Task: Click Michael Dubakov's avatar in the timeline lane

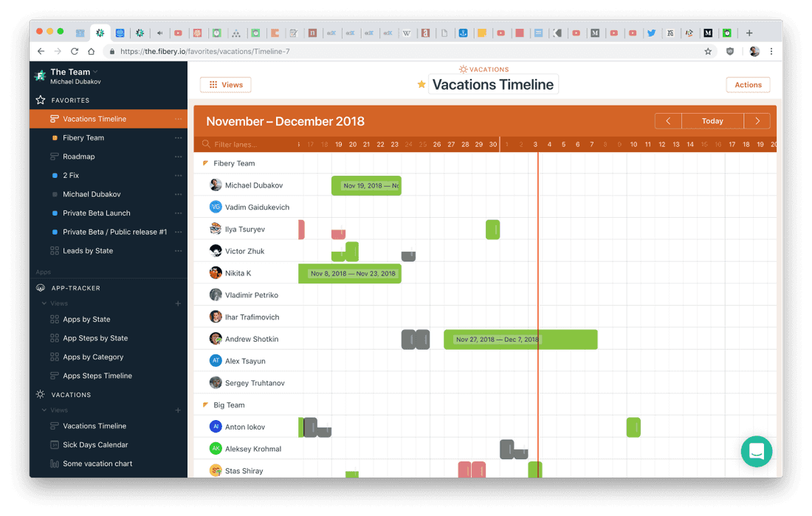Action: (x=215, y=185)
